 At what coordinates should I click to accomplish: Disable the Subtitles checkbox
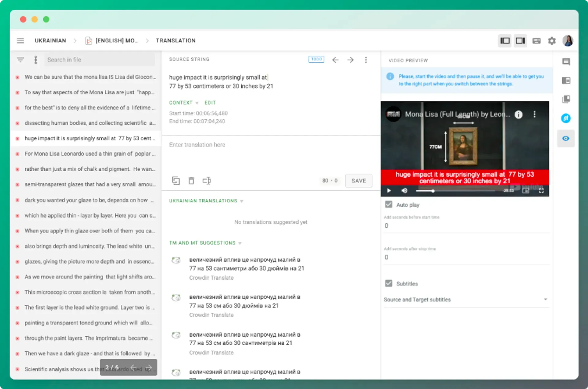point(389,283)
